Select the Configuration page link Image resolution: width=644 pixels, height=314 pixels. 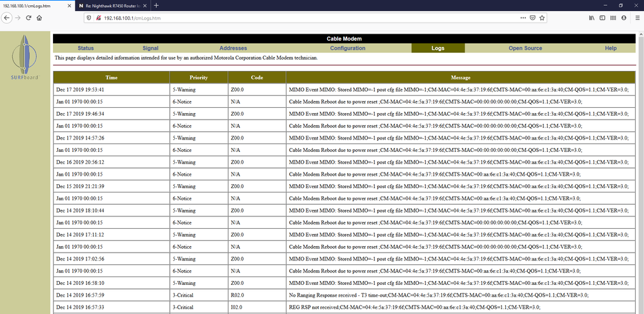(x=348, y=48)
